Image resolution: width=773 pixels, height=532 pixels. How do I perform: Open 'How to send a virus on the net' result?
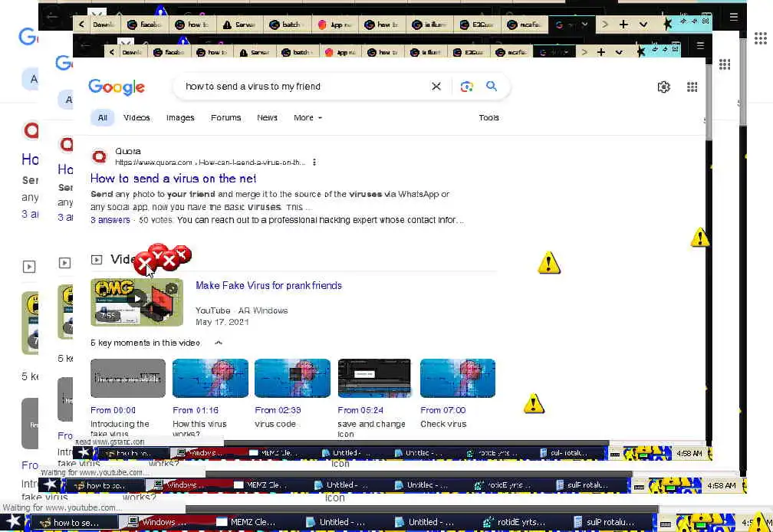click(x=173, y=179)
